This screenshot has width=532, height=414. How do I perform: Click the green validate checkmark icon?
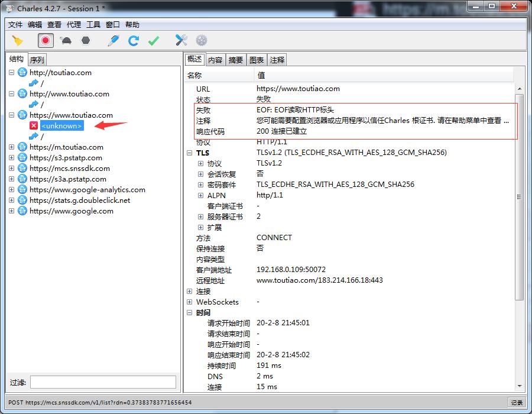pos(153,40)
